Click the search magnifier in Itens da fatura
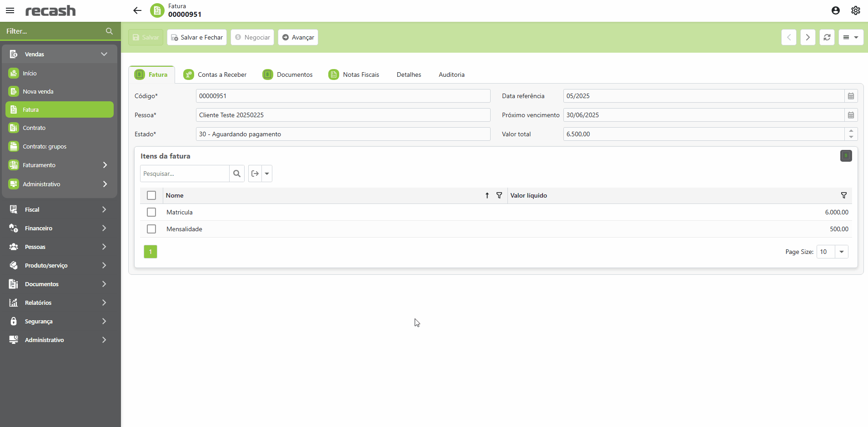 pos(237,174)
